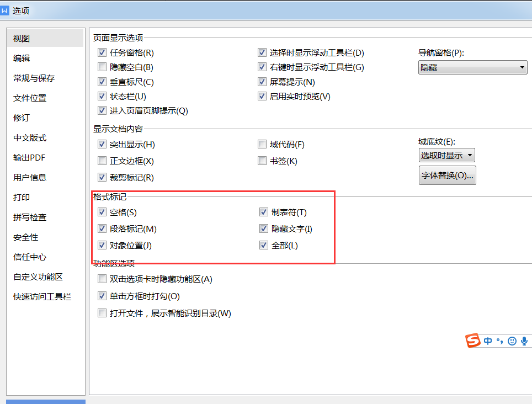Image resolution: width=532 pixels, height=404 pixels.
Task: Uncheck the 任务窗格(R) checkbox
Action: tap(102, 52)
